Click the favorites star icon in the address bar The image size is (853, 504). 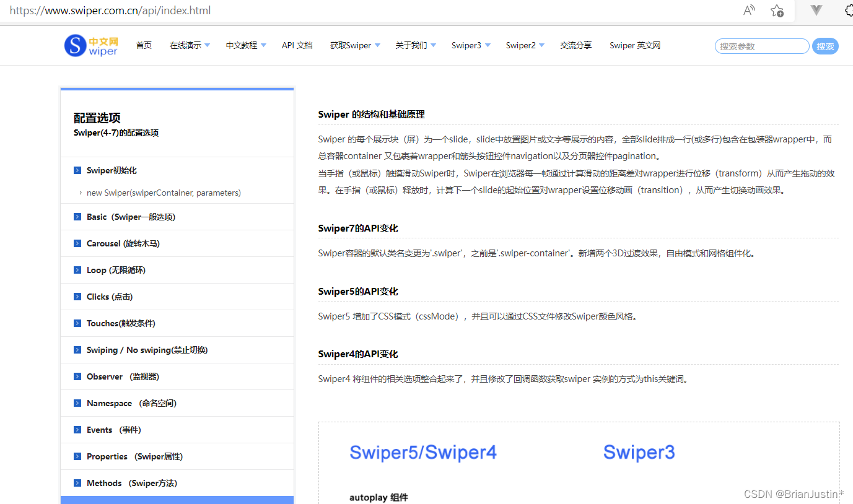click(777, 11)
